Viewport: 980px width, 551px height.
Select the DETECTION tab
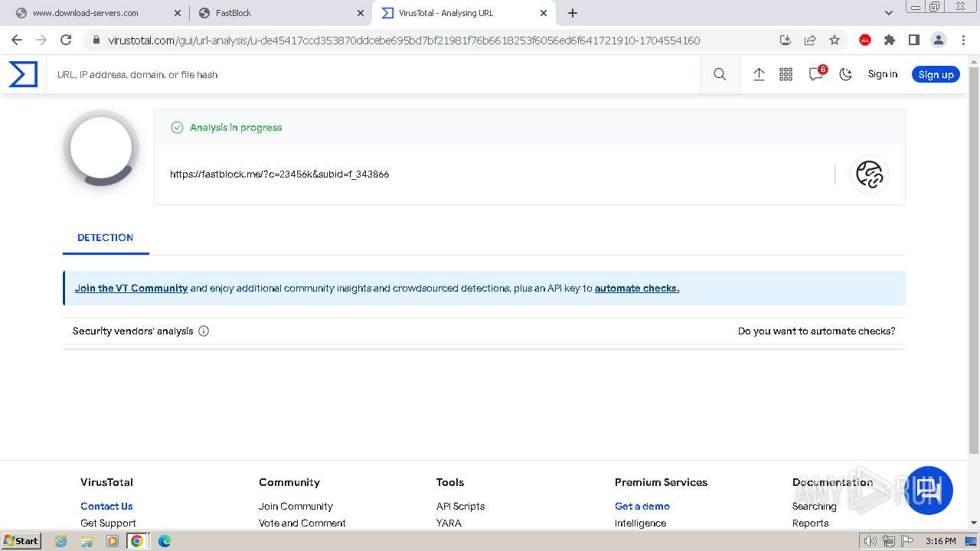click(x=105, y=238)
